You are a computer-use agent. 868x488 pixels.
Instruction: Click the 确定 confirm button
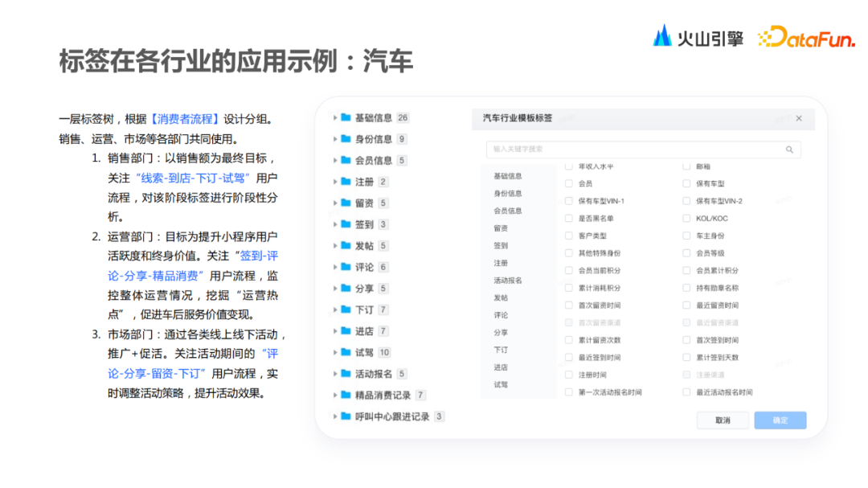click(780, 420)
